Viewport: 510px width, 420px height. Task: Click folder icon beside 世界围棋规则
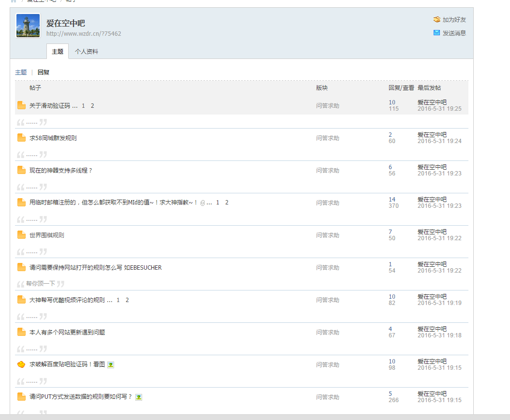[x=21, y=235]
